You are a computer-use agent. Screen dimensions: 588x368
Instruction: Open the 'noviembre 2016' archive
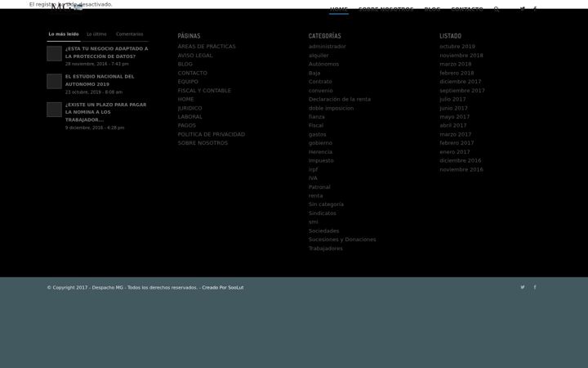pos(461,170)
